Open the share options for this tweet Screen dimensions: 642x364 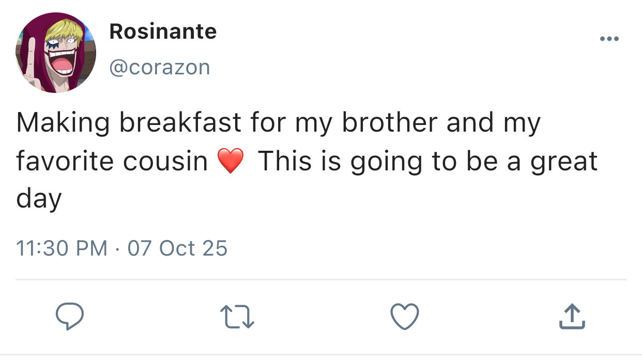572,316
